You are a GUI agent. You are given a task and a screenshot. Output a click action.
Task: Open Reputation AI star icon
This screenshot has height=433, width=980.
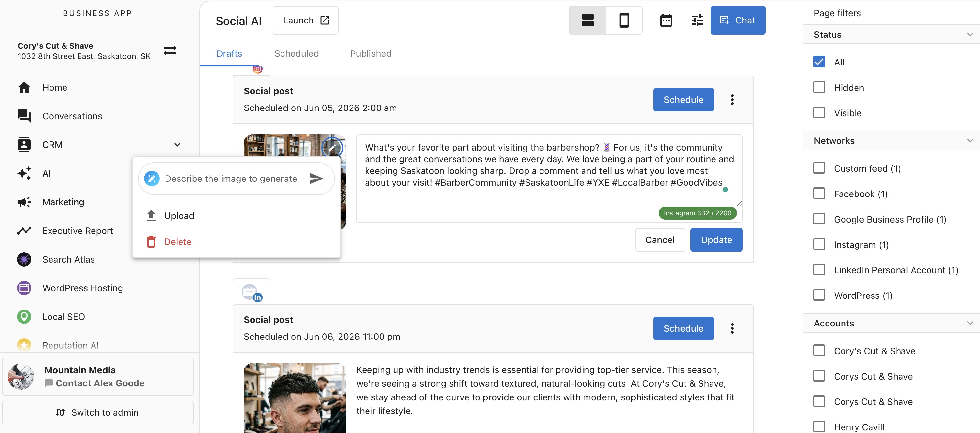[24, 345]
